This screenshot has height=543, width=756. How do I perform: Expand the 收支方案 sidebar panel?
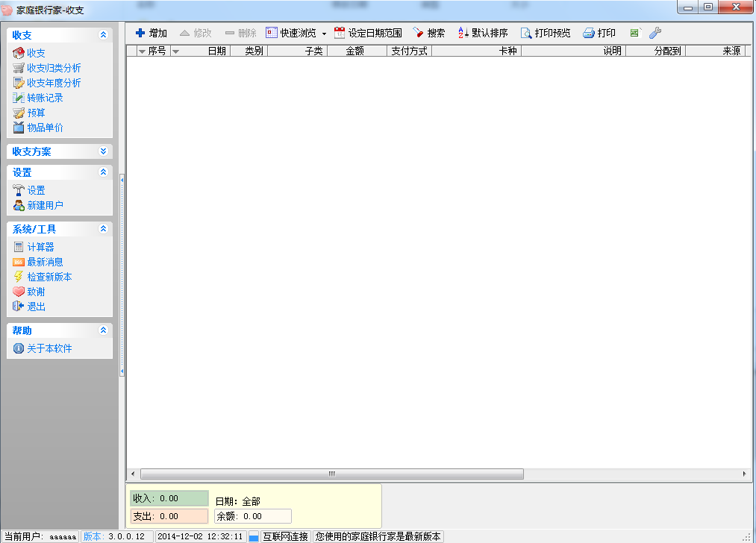[103, 151]
